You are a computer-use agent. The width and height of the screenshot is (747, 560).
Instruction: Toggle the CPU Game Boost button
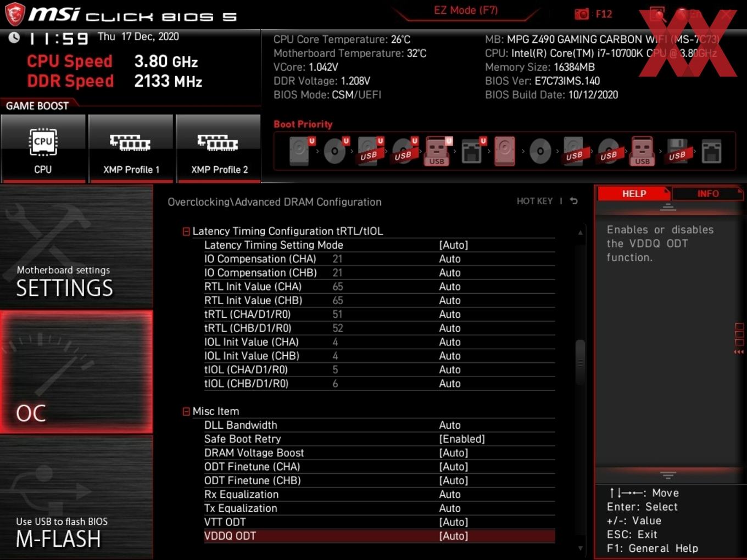[x=43, y=148]
